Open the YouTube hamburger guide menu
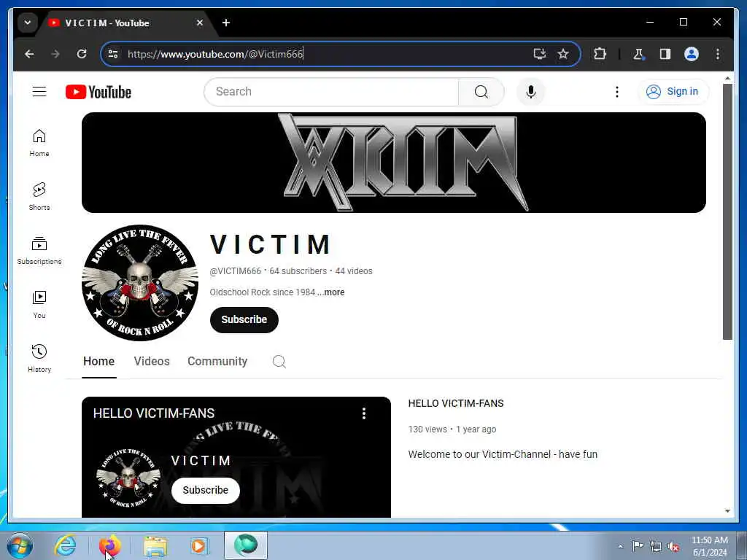Image resolution: width=747 pixels, height=560 pixels. 39,91
